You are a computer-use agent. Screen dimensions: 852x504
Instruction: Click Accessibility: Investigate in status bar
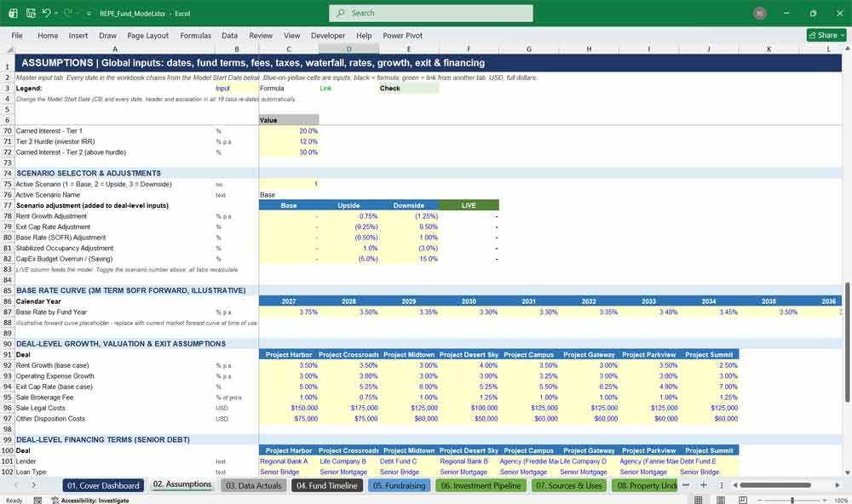point(91,501)
